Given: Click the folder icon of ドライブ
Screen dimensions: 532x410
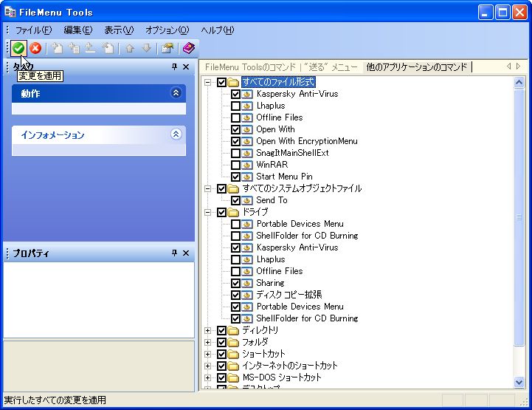Looking at the screenshot, I should click(x=233, y=212).
